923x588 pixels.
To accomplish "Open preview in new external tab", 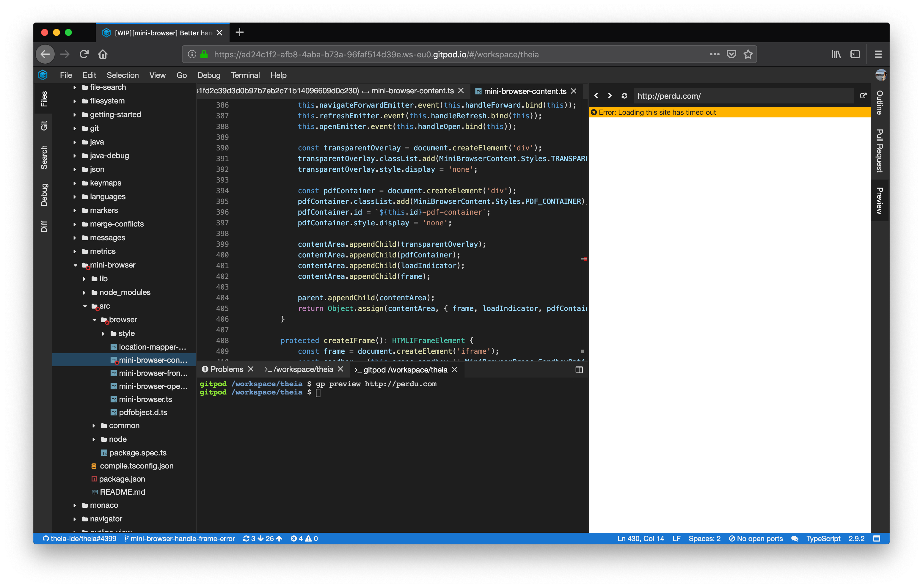I will (863, 96).
